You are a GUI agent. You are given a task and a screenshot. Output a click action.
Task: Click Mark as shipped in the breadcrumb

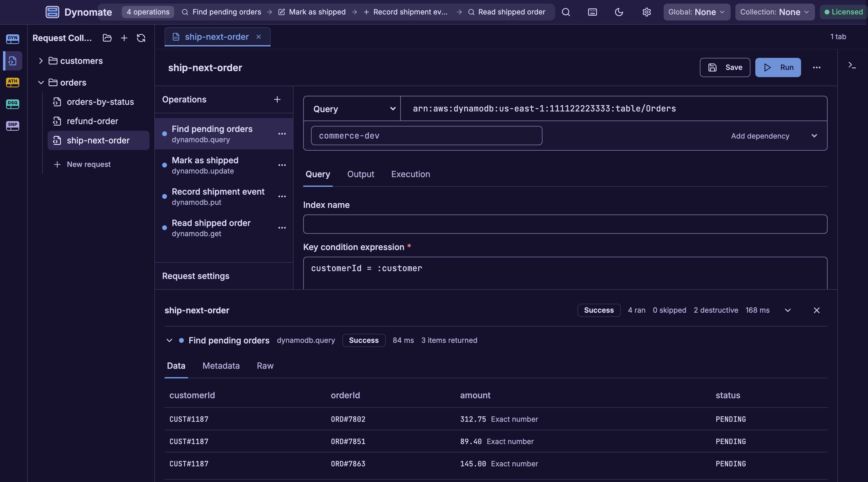(312, 12)
